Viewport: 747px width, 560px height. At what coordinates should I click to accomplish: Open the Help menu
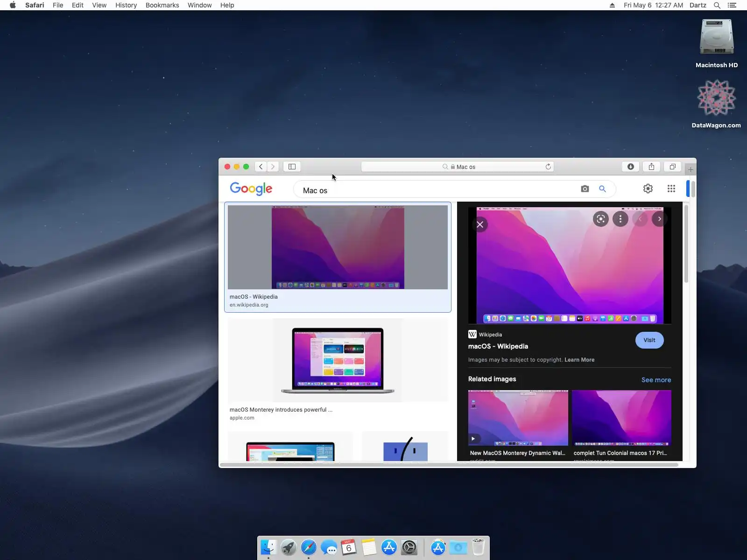click(227, 5)
